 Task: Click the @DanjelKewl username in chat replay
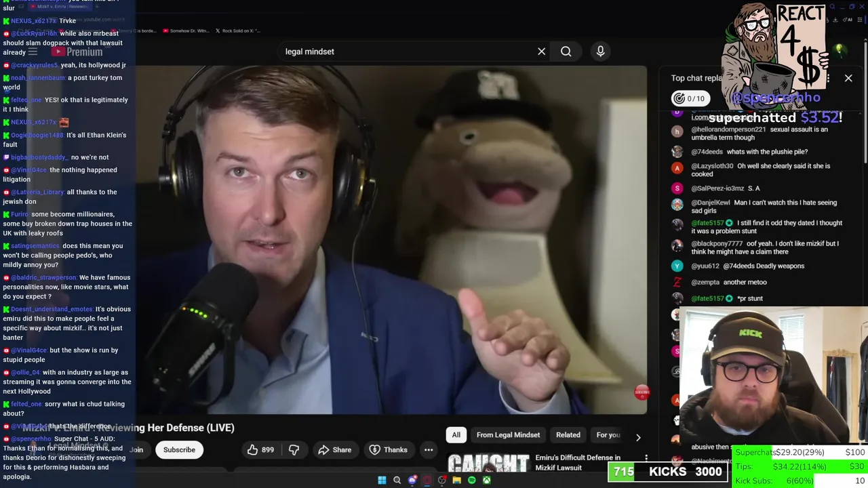[x=711, y=203]
